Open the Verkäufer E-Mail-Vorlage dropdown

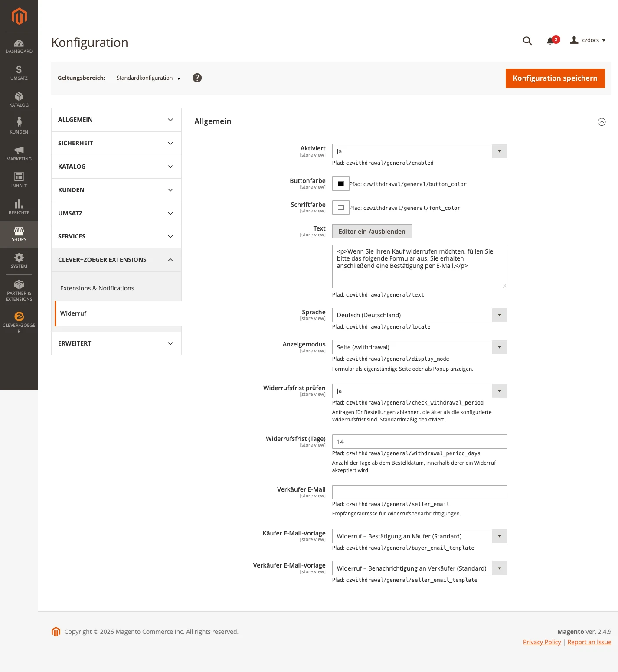pos(419,568)
